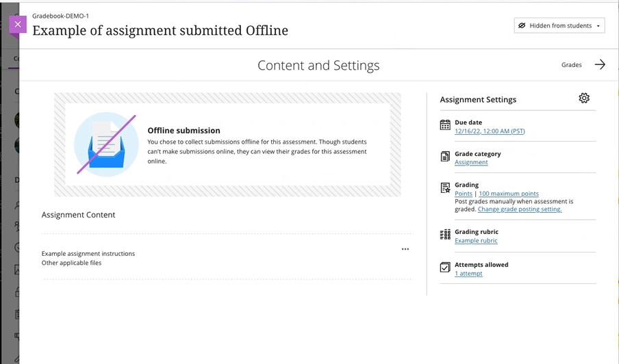Change the 100 maximum points link
619x364 pixels.
tap(509, 194)
